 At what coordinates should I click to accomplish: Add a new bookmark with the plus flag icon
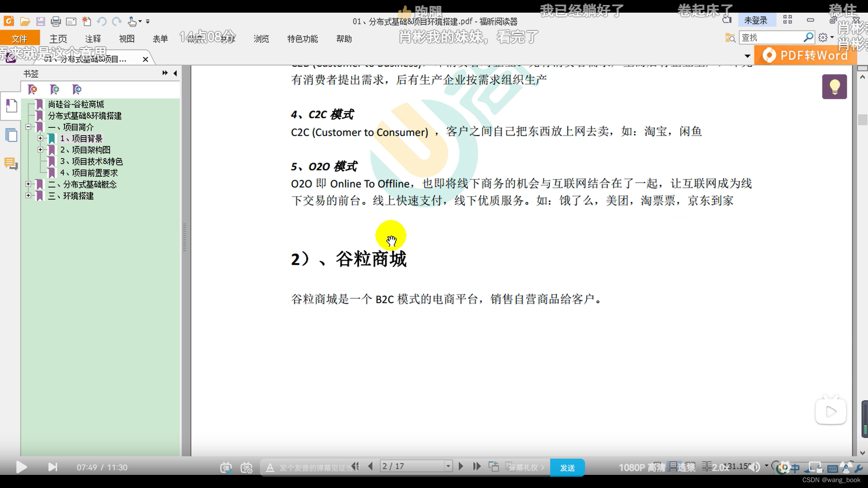[54, 89]
